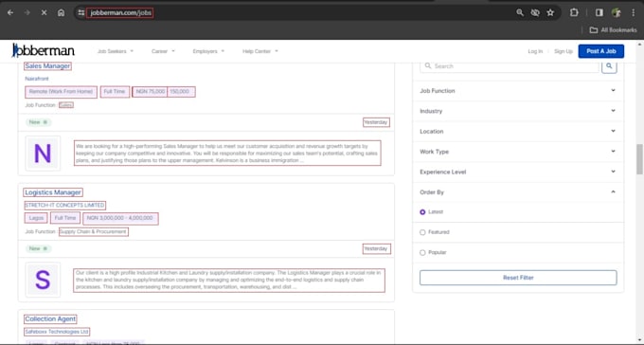Screen dimensions: 644x345
Task: Open the Sales Manager job listing
Action: tap(47, 65)
